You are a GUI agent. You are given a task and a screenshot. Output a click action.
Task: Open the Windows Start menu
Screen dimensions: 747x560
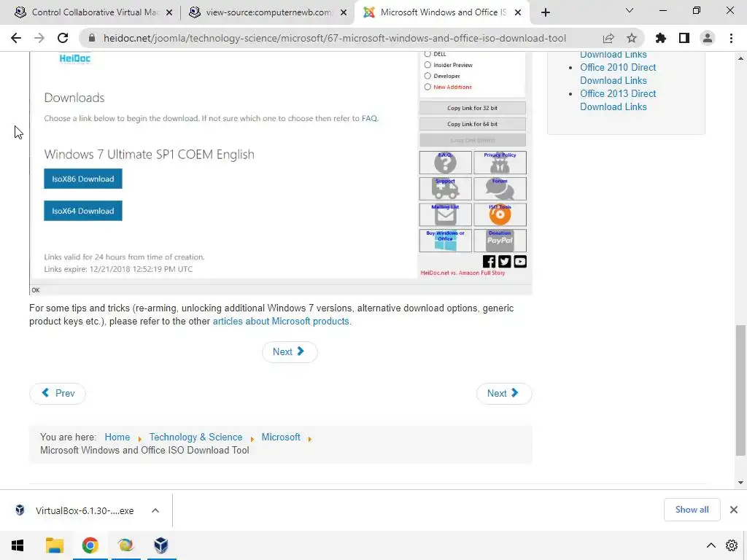(x=18, y=545)
